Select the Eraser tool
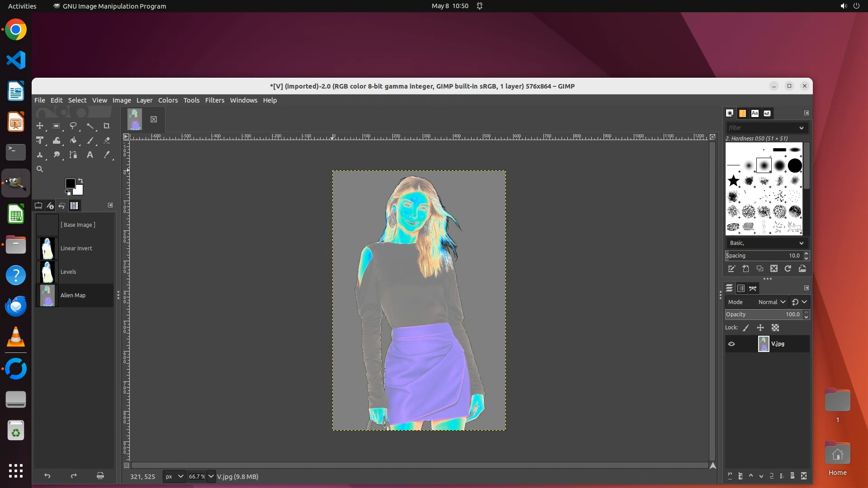Screen dimensions: 868x488 [x=107, y=141]
